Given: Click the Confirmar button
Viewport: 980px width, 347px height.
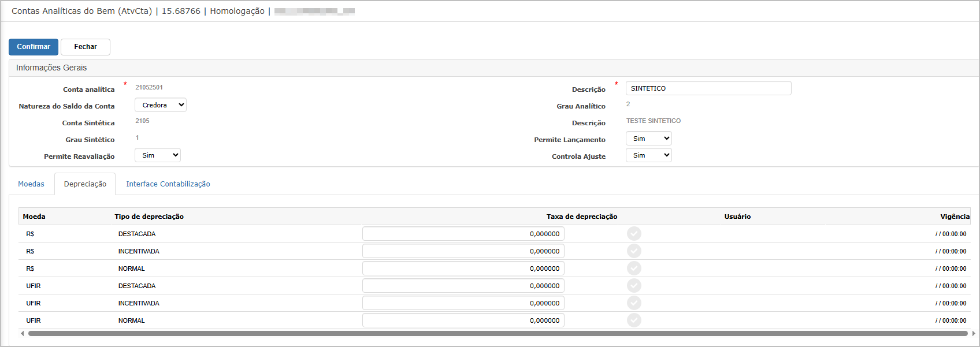Looking at the screenshot, I should click(x=34, y=47).
